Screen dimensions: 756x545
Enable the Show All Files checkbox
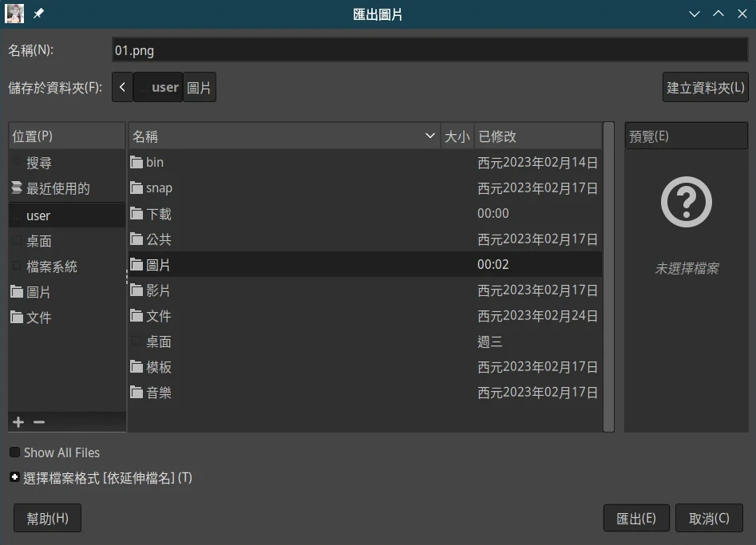(x=15, y=452)
